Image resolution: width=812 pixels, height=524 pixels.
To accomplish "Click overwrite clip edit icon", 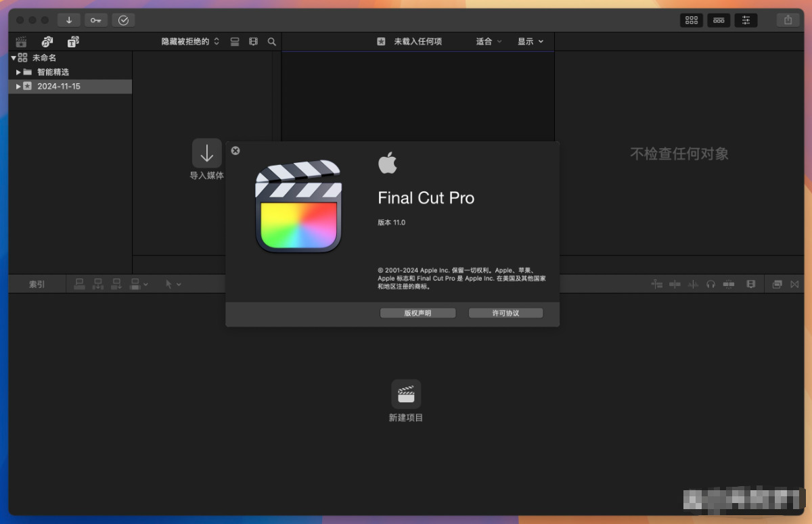I will point(135,285).
